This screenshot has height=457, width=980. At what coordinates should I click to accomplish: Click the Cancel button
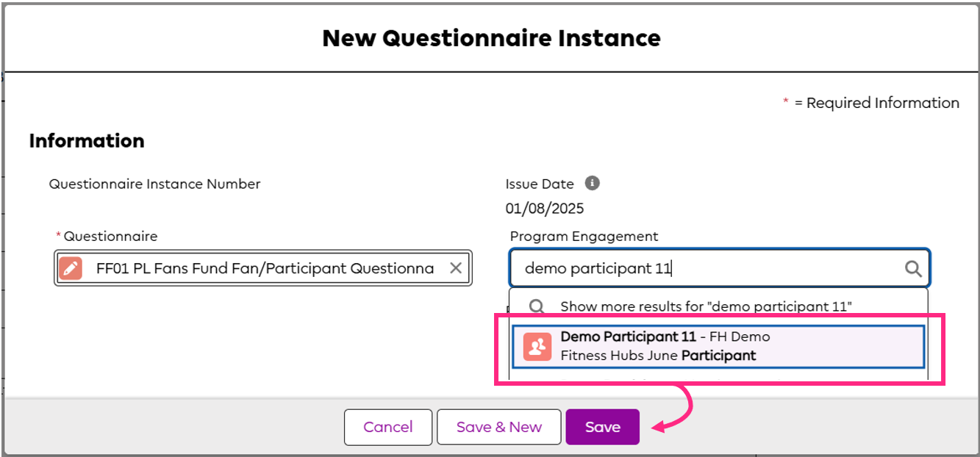(x=388, y=427)
